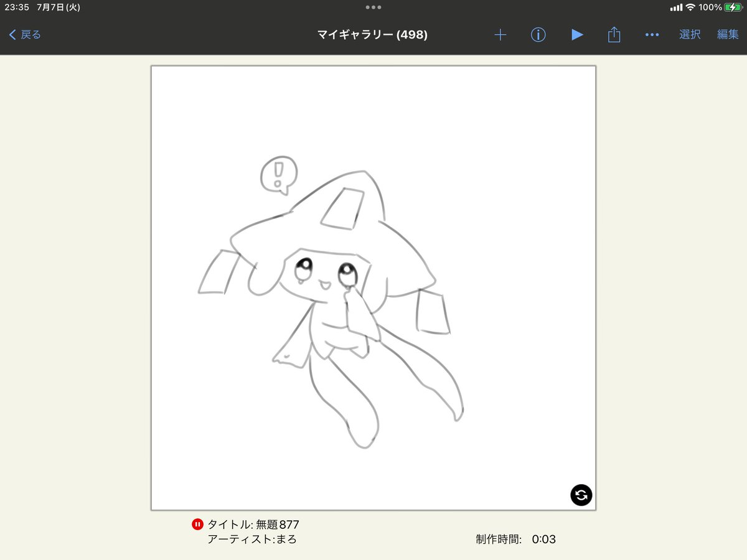The width and height of the screenshot is (747, 560).
Task: Tap the battery indicator in status bar
Action: (x=733, y=7)
